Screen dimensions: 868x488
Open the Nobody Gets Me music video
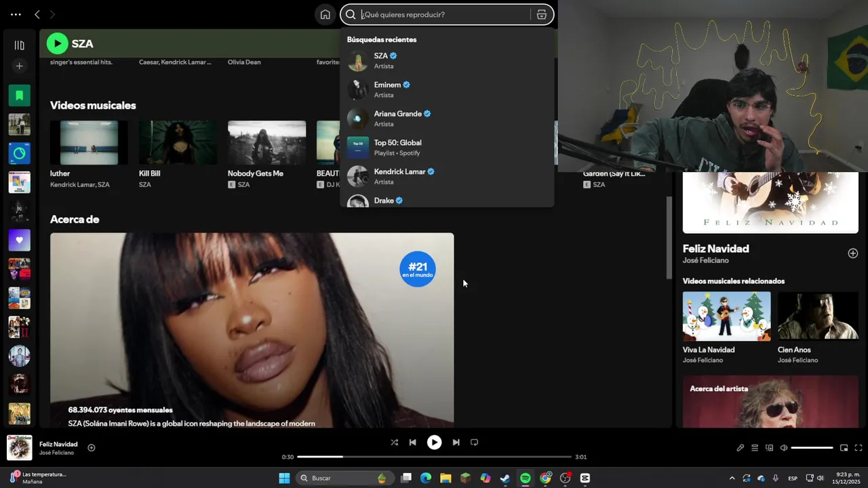(x=267, y=143)
